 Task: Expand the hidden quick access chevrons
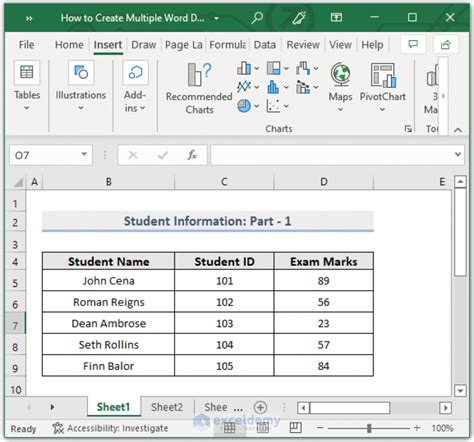[x=29, y=18]
